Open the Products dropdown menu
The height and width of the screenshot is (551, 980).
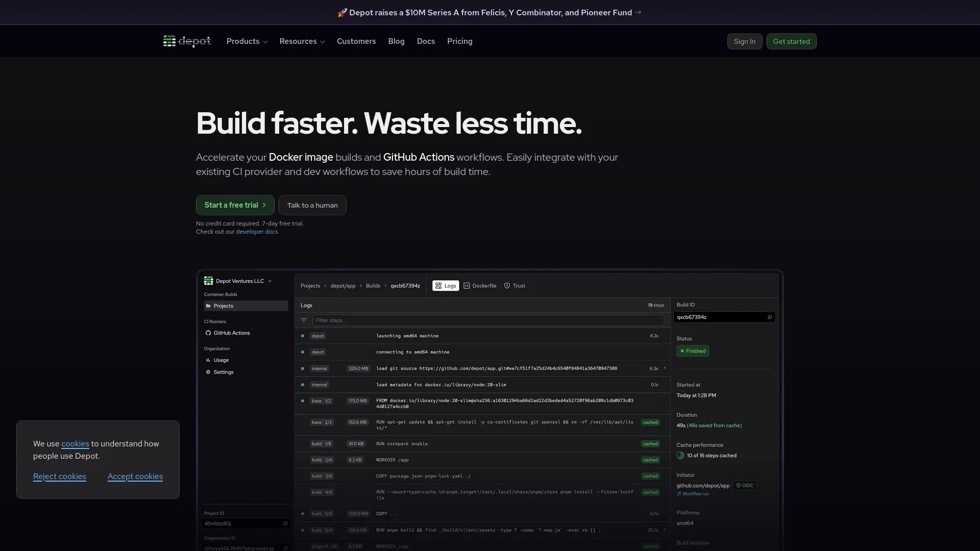[x=247, y=41]
